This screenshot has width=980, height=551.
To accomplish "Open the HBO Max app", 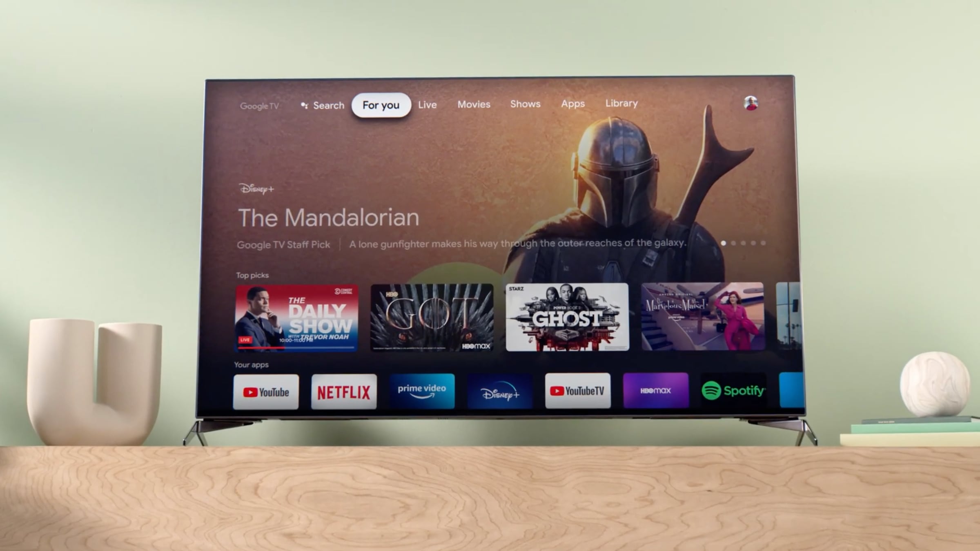I will (655, 390).
